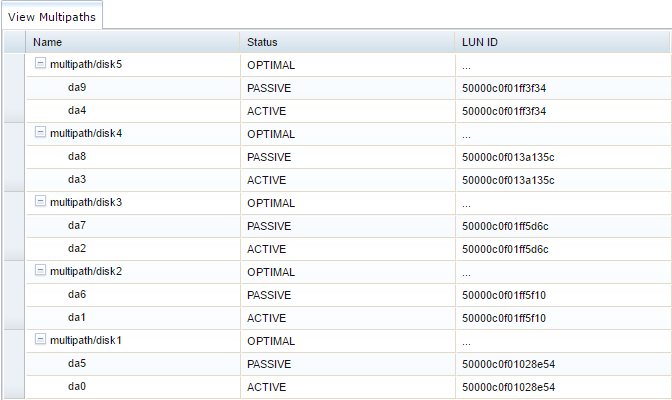Click the PASSIVE status of da7
Image resolution: width=672 pixels, height=400 pixels.
tap(269, 226)
